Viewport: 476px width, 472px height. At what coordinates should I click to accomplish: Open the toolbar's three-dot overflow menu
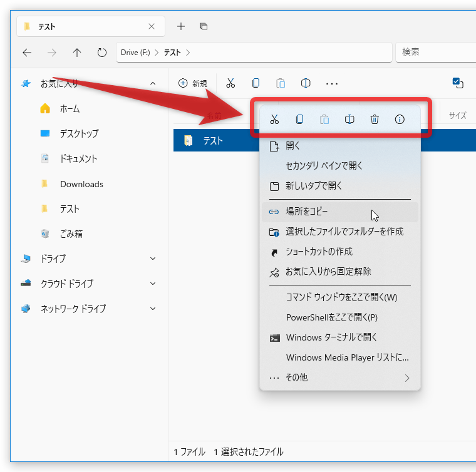click(x=332, y=83)
